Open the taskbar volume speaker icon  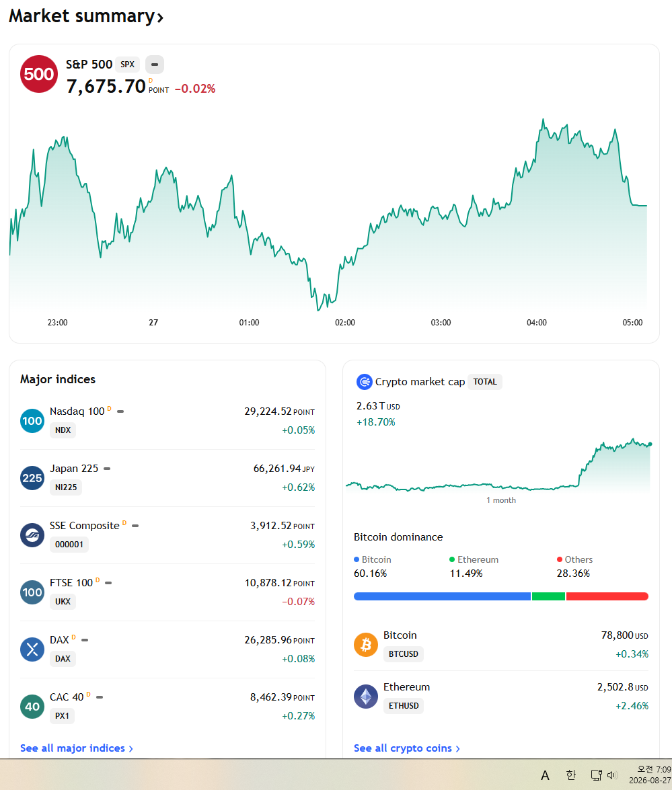(x=613, y=775)
